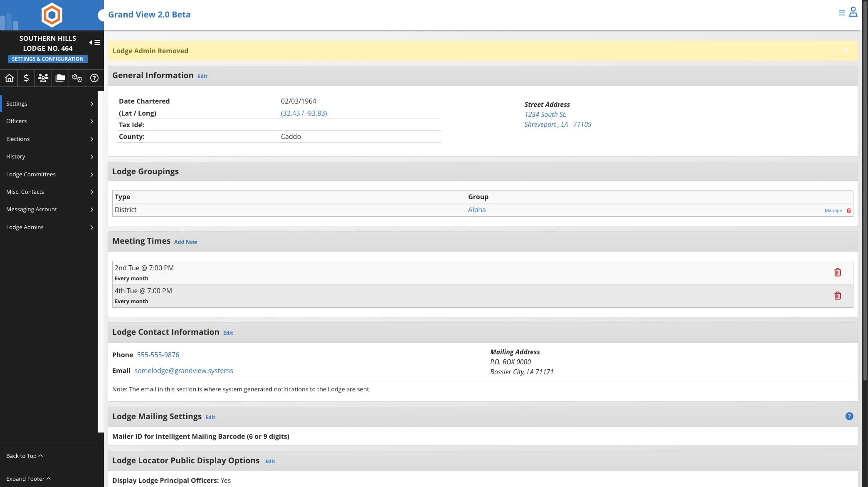Open the Lat/Long coordinates link
Viewport: 868px width, 487px height.
click(304, 113)
